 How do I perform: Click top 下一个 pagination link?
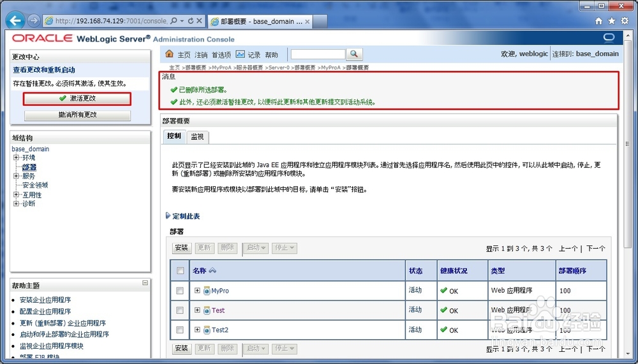(596, 249)
